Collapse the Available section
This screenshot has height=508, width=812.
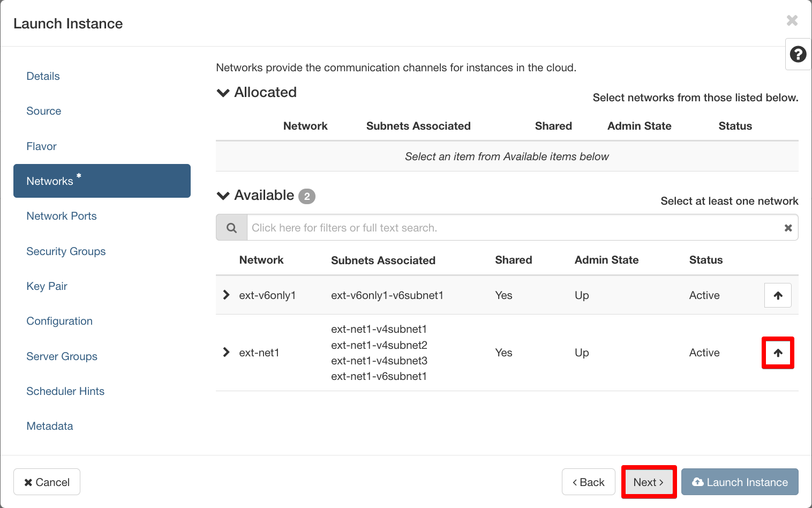[223, 196]
